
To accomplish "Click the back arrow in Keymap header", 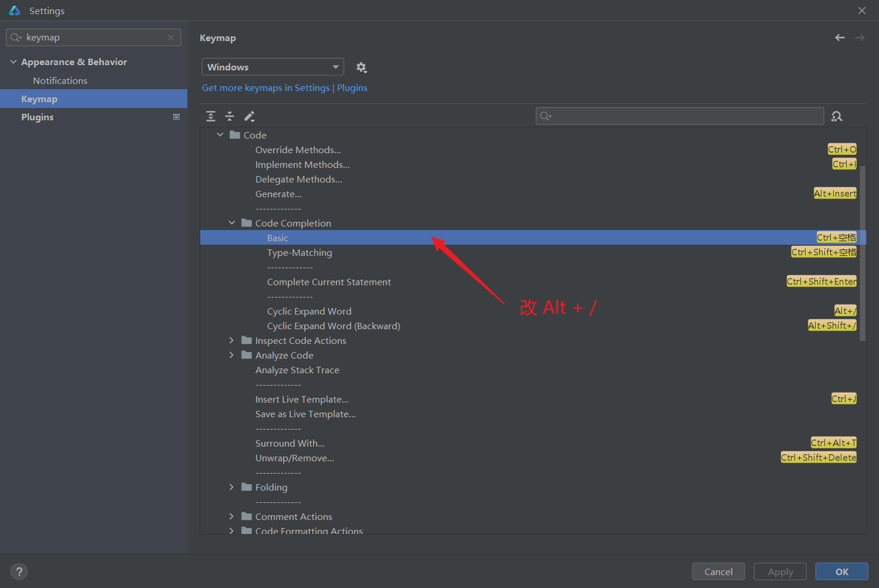I will tap(840, 38).
